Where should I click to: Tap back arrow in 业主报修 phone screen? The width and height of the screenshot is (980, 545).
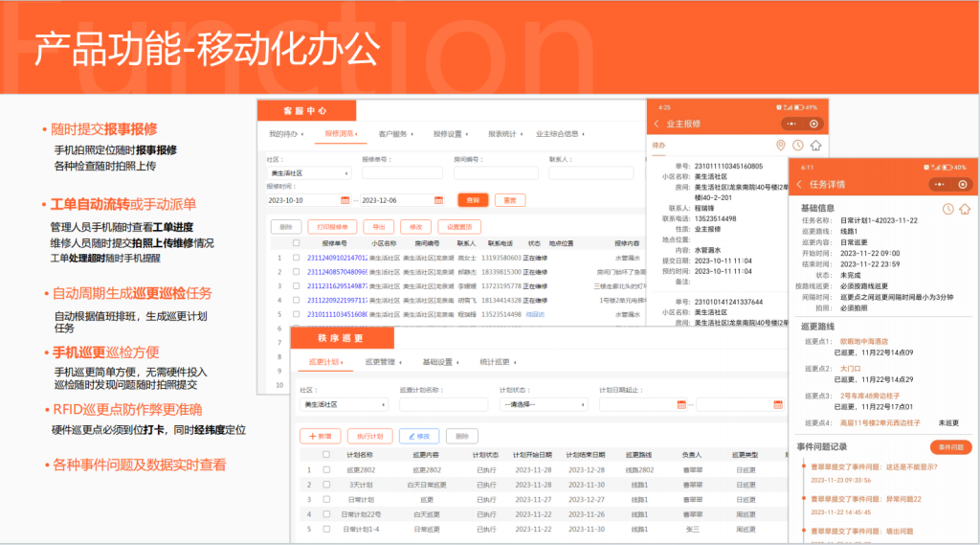tap(657, 124)
